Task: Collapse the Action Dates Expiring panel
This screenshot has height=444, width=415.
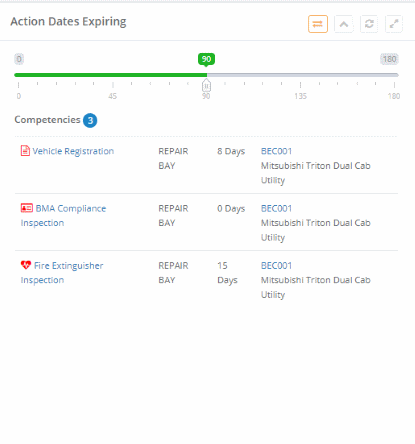Action: pyautogui.click(x=344, y=24)
